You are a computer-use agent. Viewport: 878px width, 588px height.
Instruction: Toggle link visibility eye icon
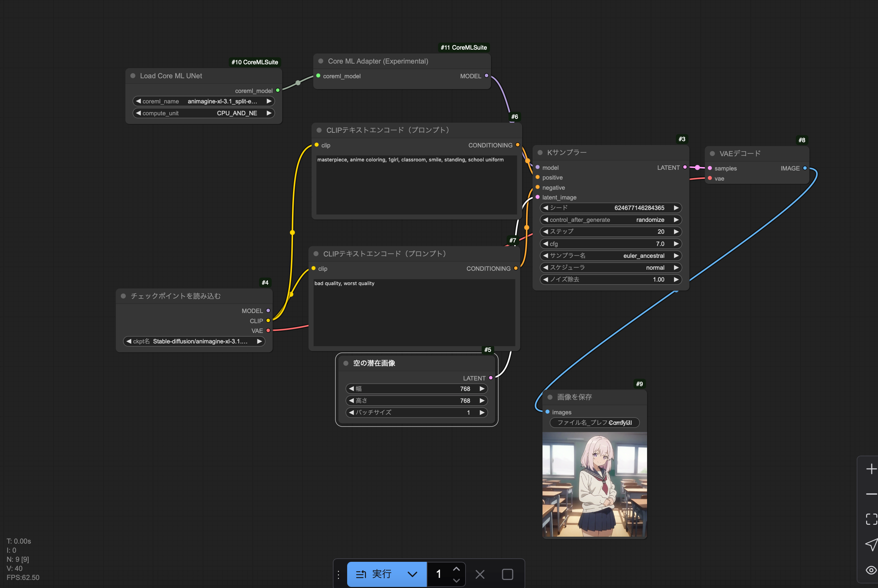click(871, 570)
